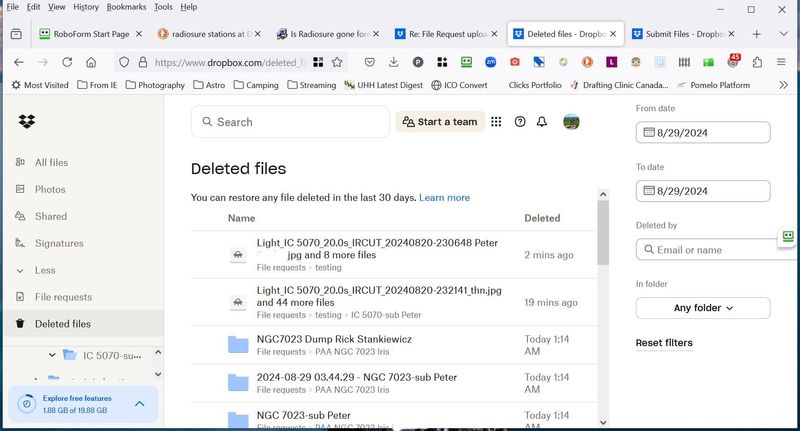Screen dimensions: 800x431
Task: Open Camping bookmarks folder
Action: pos(256,85)
